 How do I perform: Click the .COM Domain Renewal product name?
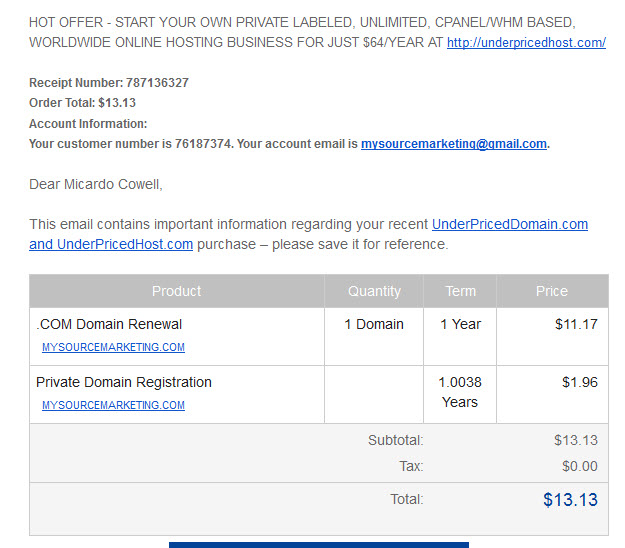pyautogui.click(x=109, y=324)
